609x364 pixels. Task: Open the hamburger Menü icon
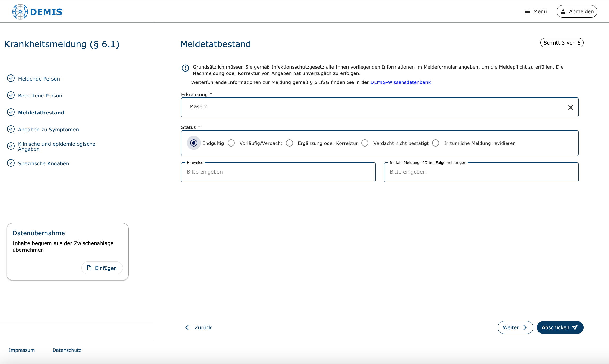527,11
